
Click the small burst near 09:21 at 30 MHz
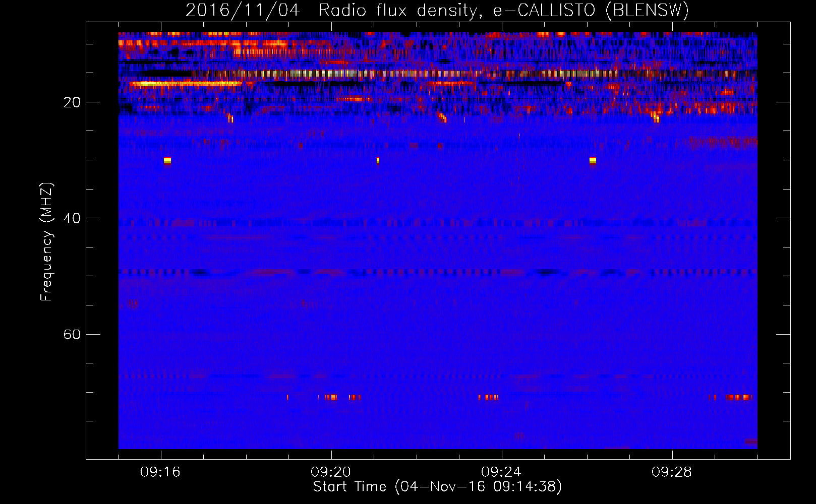pos(378,161)
